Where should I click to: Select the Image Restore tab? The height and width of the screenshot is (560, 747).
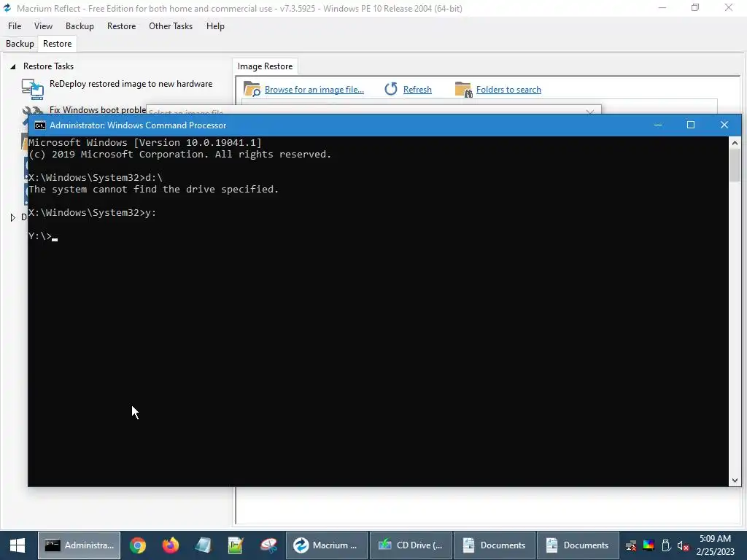point(265,66)
